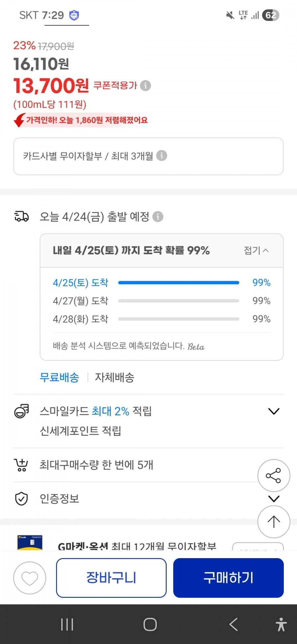Image resolution: width=297 pixels, height=644 pixels.
Task: Tap the 무료배송 free shipping link
Action: pyautogui.click(x=59, y=377)
